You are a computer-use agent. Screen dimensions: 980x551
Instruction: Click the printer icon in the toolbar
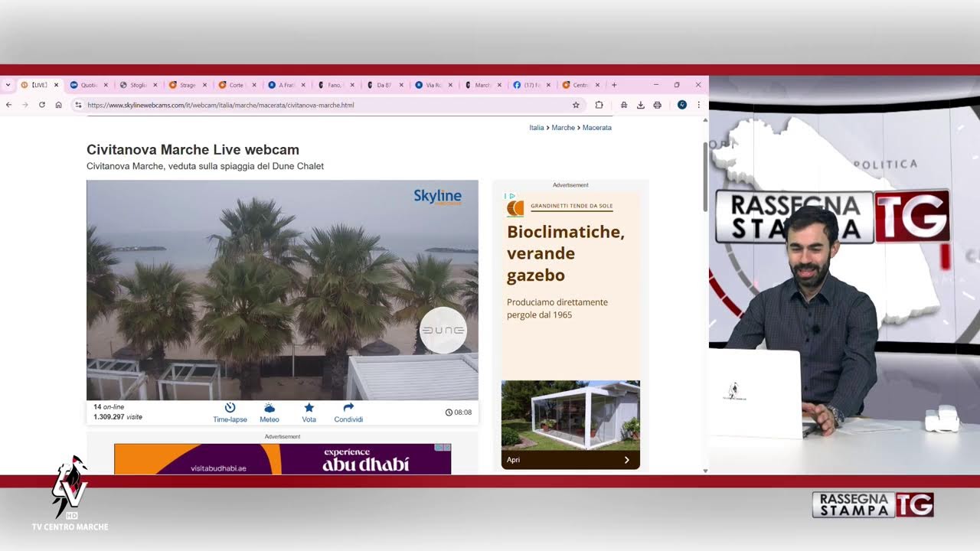pyautogui.click(x=657, y=105)
